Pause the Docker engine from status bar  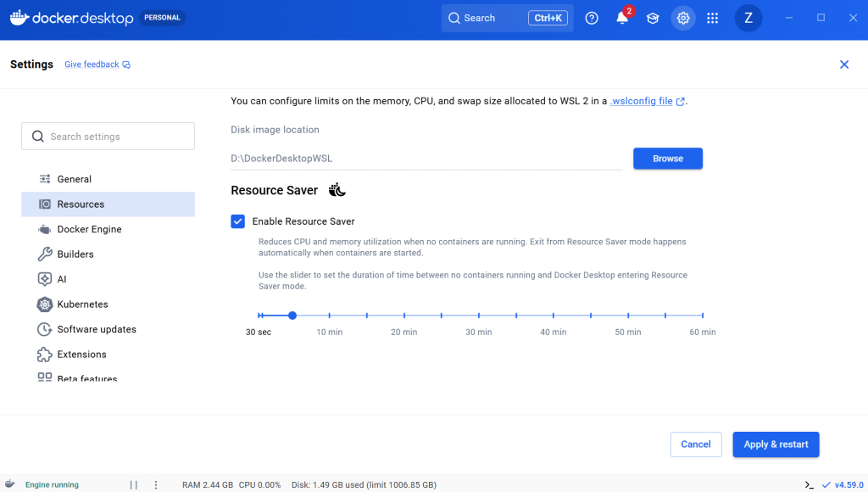[133, 485]
